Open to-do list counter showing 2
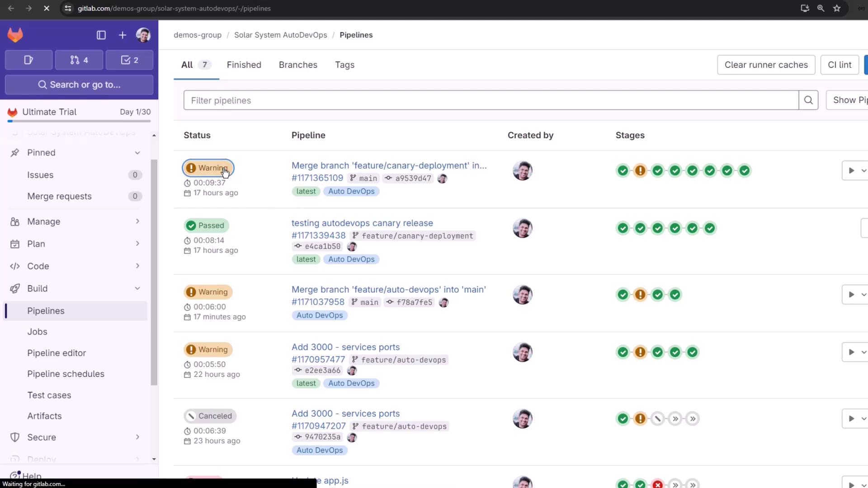Viewport: 868px width, 488px height. [129, 60]
